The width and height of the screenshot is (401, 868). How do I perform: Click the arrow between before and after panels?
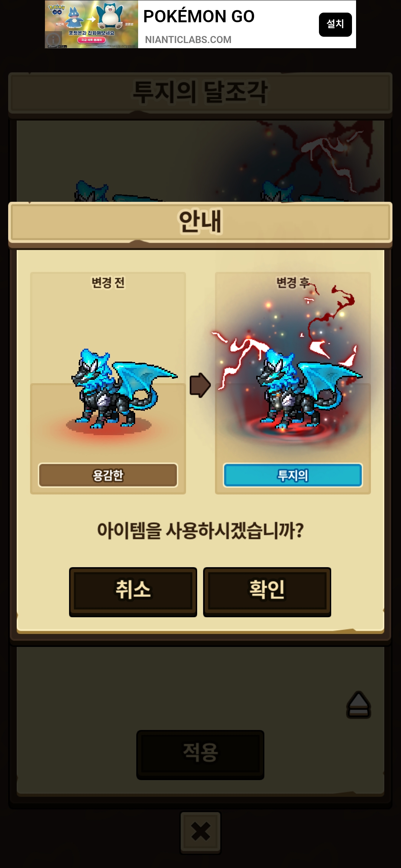click(200, 385)
